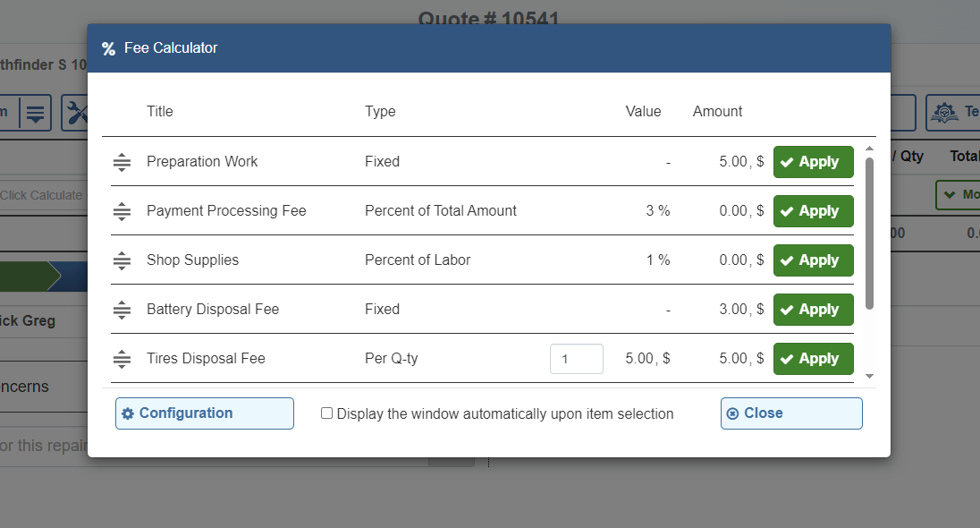
Task: Click Per Q-ty type text
Action: click(x=392, y=359)
